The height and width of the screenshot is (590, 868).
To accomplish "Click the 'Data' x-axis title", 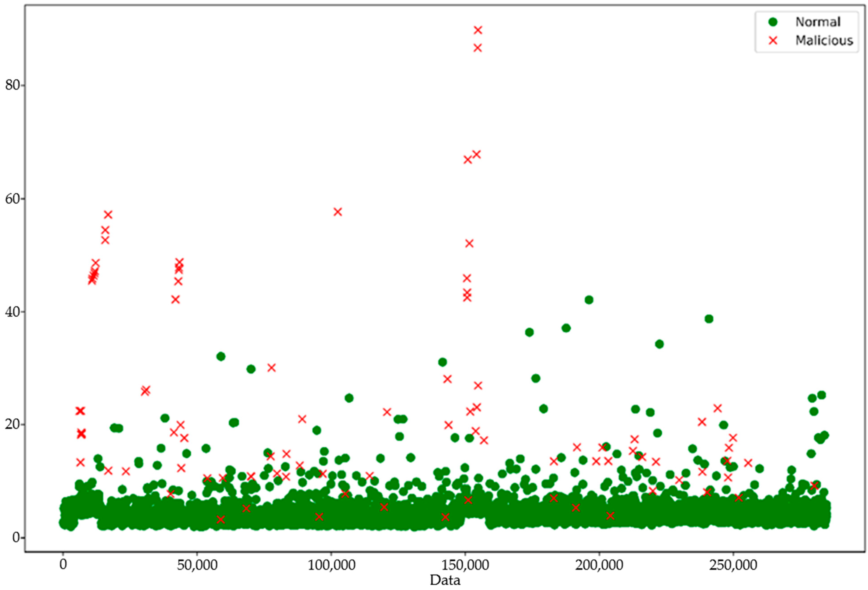I will coord(445,580).
